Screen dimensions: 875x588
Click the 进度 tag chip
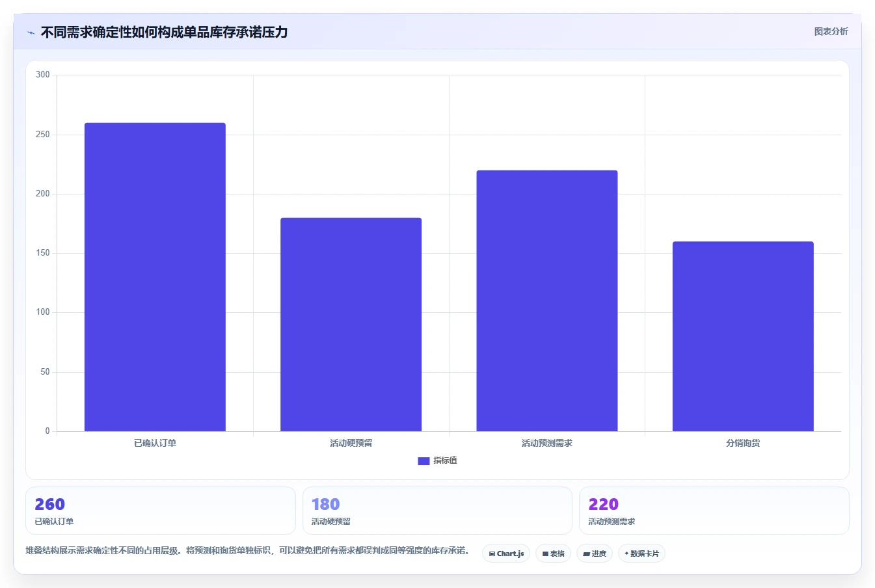point(595,554)
